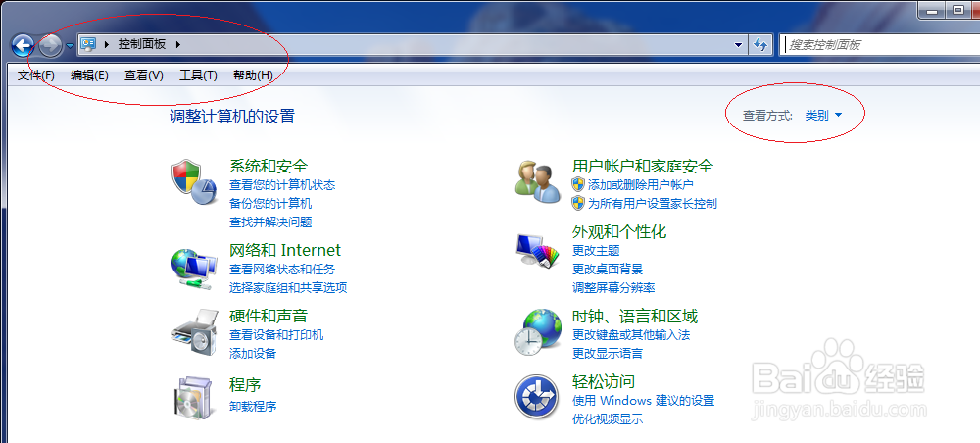Open the 工具(T) menu
This screenshot has width=980, height=443.
point(198,75)
